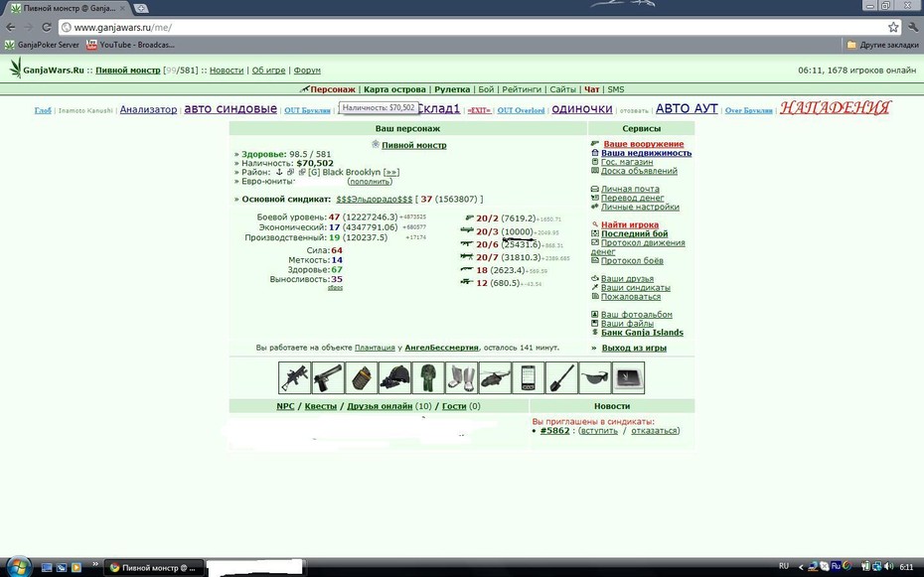Open the assault rifle equipment slot
Image resolution: width=924 pixels, height=577 pixels.
click(295, 377)
